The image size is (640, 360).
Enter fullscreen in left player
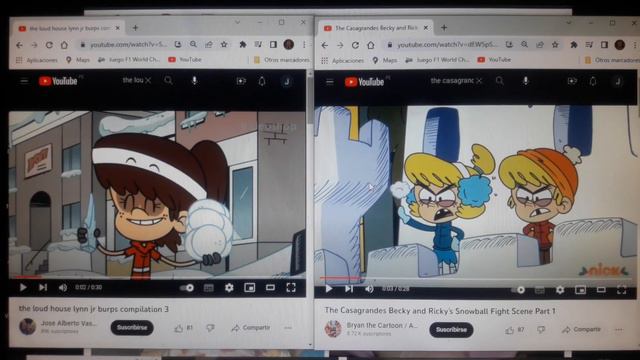coord(291,288)
